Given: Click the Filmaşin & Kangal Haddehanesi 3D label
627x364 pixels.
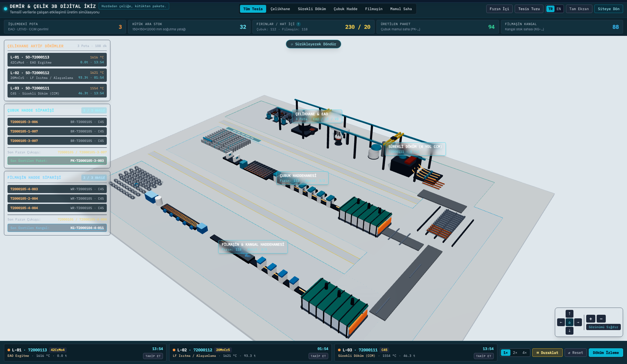Looking at the screenshot, I should pos(253,247).
